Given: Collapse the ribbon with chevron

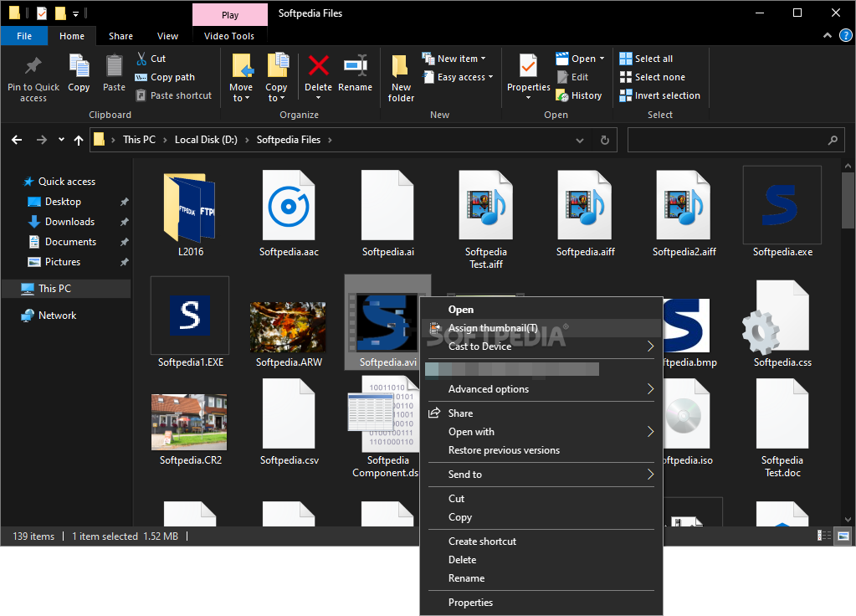Looking at the screenshot, I should 828,35.
